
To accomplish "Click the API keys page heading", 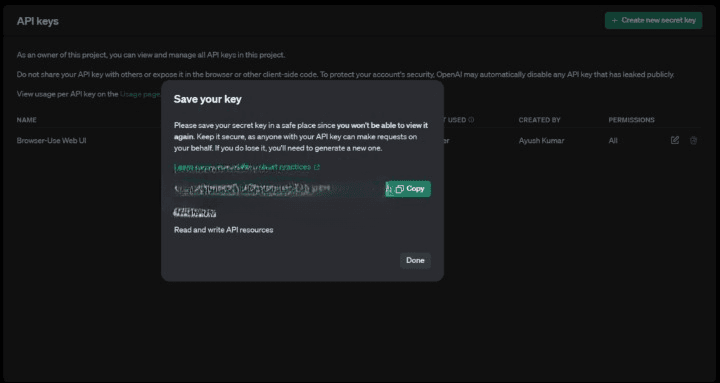I will click(38, 21).
